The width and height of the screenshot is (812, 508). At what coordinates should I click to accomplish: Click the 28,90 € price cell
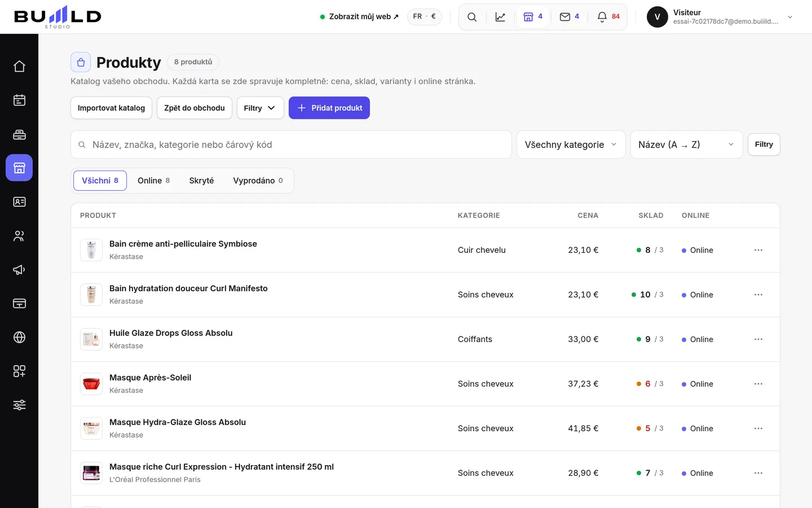pos(583,473)
